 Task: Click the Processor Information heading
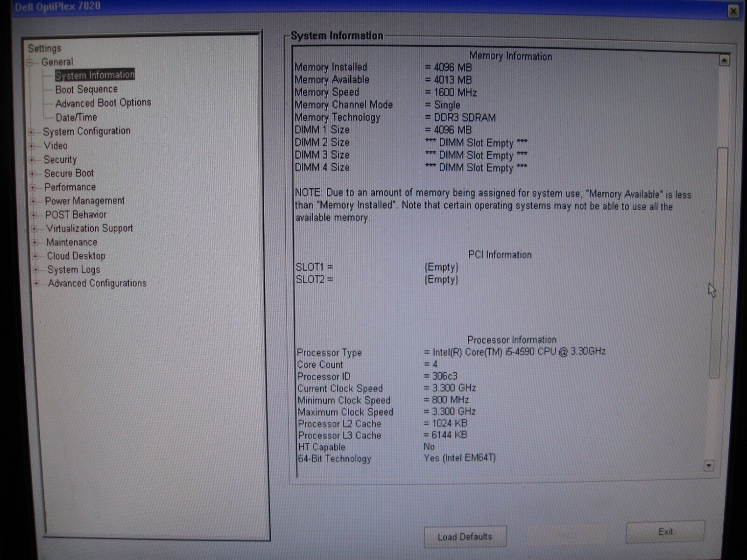point(512,340)
